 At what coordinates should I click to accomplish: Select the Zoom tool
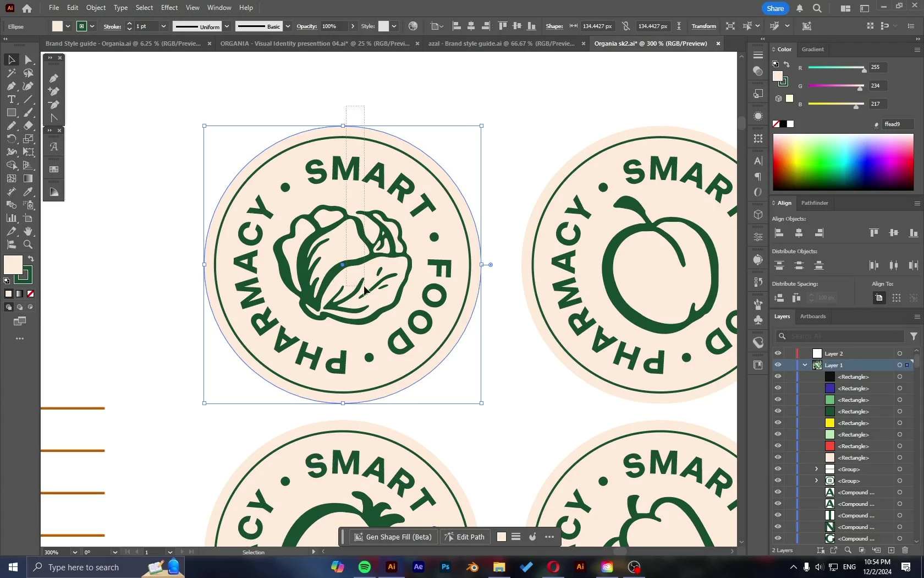tap(29, 244)
